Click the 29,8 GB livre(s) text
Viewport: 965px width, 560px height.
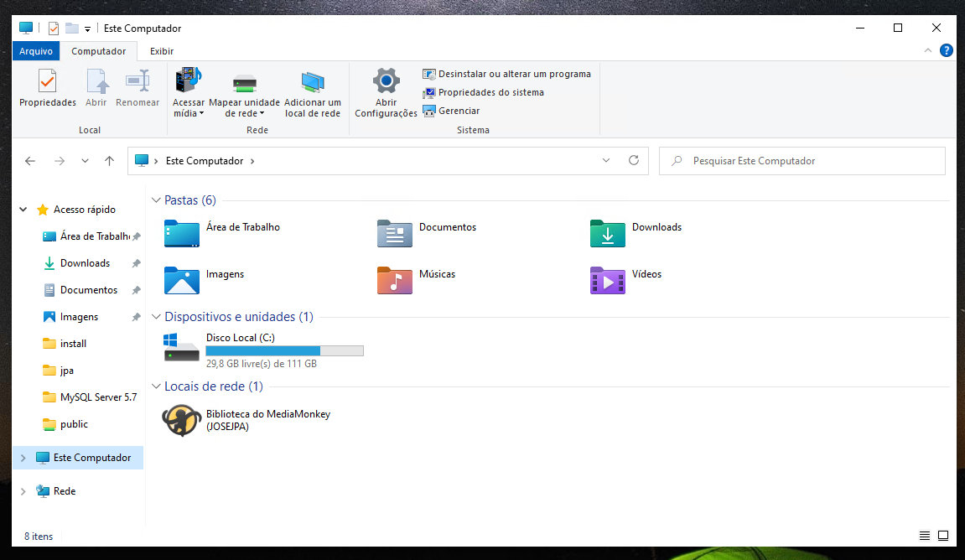coord(261,364)
